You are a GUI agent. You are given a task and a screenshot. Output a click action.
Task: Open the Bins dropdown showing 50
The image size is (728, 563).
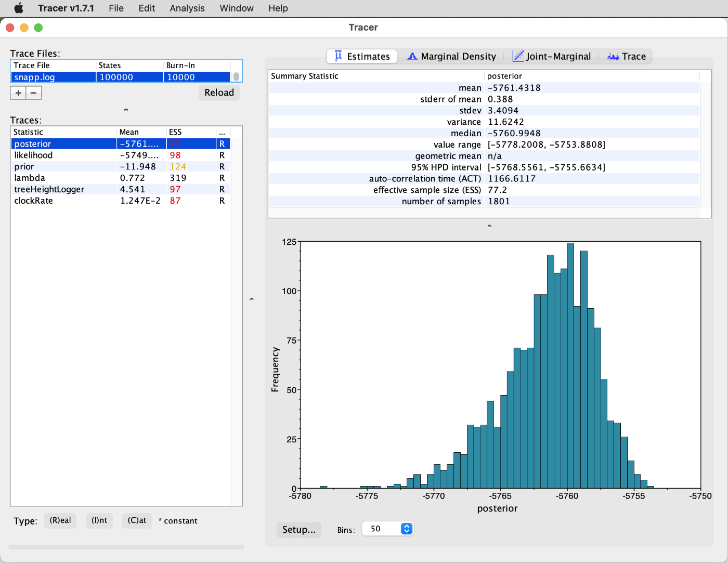[387, 529]
